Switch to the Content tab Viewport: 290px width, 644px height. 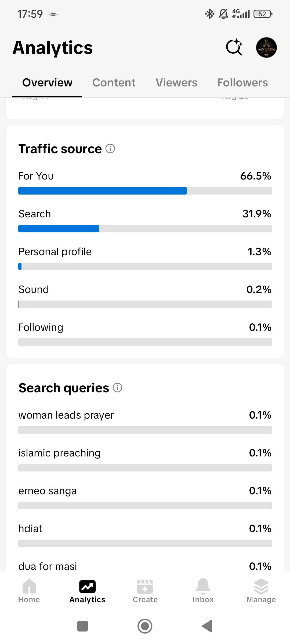click(x=114, y=83)
